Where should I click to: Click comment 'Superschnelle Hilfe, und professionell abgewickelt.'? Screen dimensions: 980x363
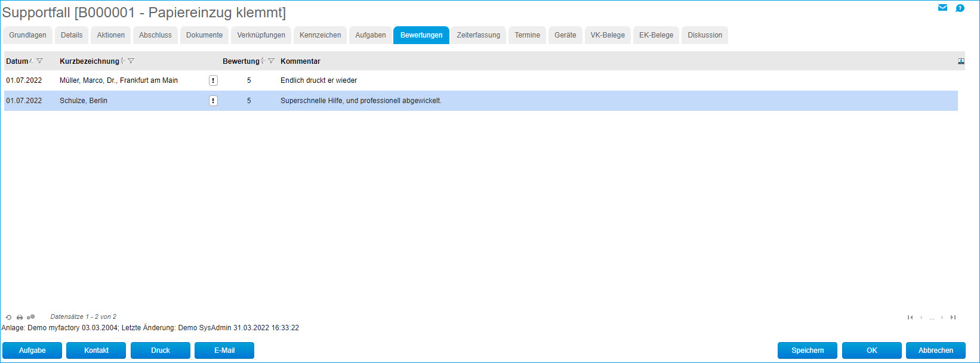(361, 101)
